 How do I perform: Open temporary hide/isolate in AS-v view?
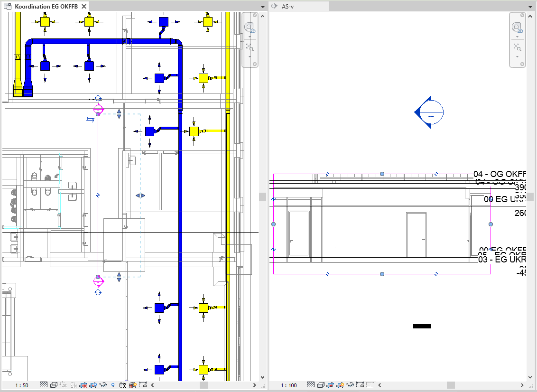(351, 385)
